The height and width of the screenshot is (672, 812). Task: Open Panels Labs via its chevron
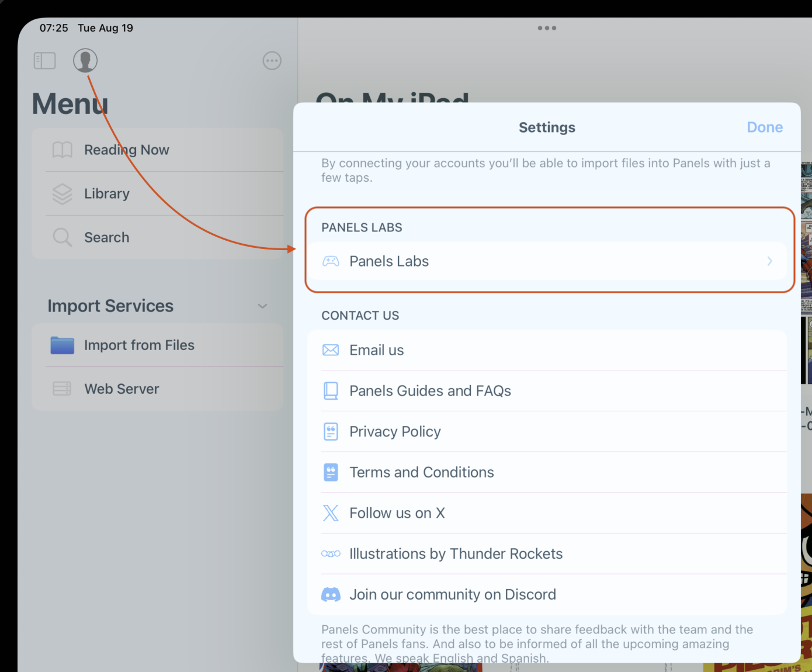coord(770,261)
